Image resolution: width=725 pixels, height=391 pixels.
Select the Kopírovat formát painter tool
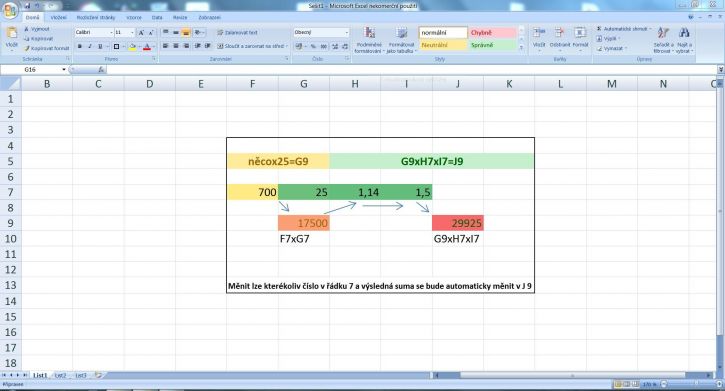pos(47,48)
